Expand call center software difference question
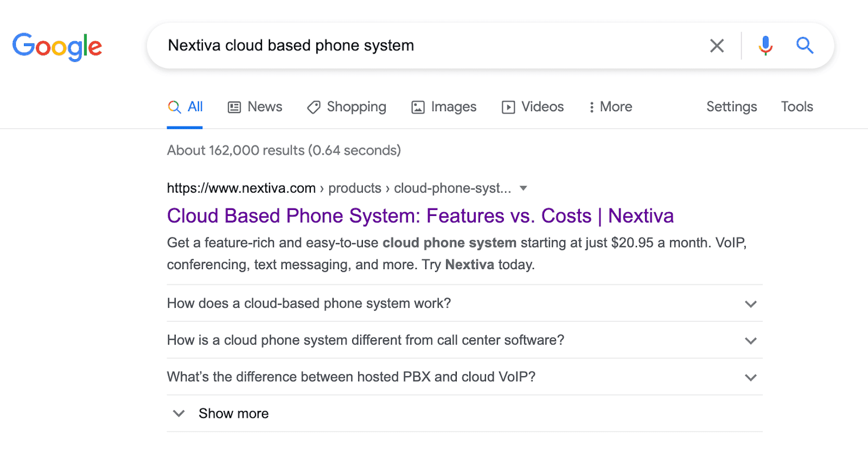Viewport: 868px width, 451px height. point(464,340)
